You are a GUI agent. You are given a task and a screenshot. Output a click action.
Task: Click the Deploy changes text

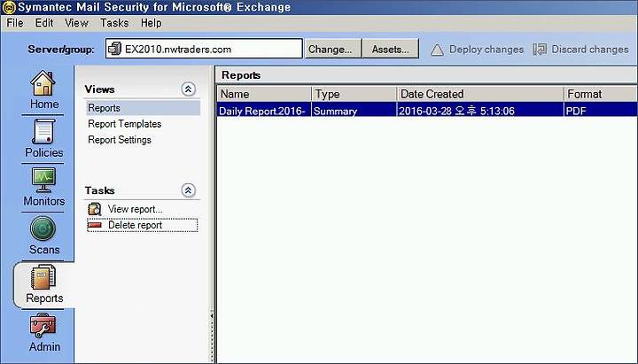[x=486, y=50]
